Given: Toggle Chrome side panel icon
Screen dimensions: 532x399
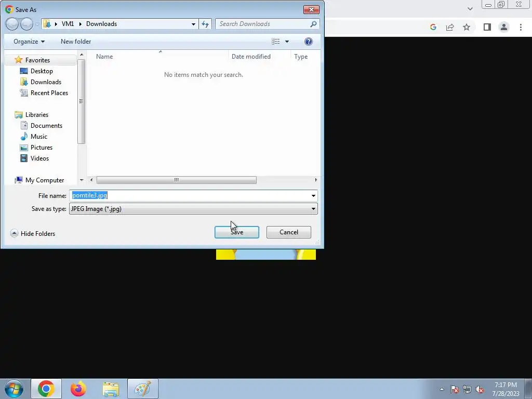Looking at the screenshot, I should point(487,27).
